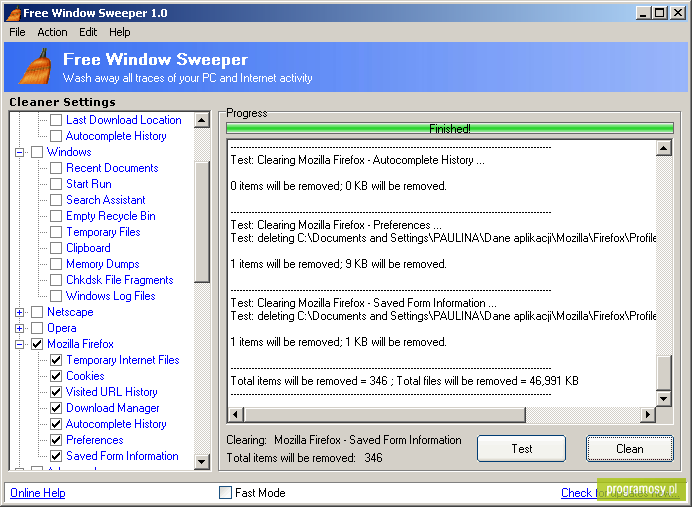The width and height of the screenshot is (692, 507).
Task: Enable Search Assistant cleaning
Action: (56, 200)
